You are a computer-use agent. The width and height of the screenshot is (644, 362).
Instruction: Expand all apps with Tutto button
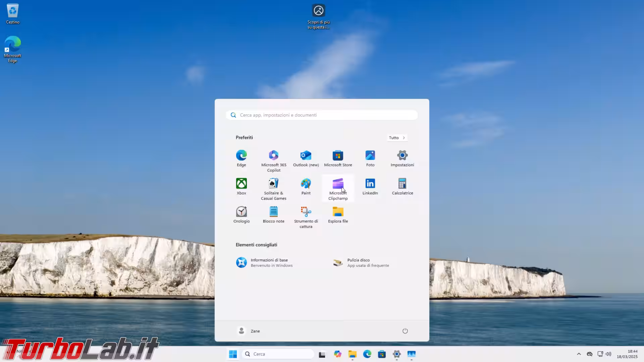pyautogui.click(x=397, y=138)
